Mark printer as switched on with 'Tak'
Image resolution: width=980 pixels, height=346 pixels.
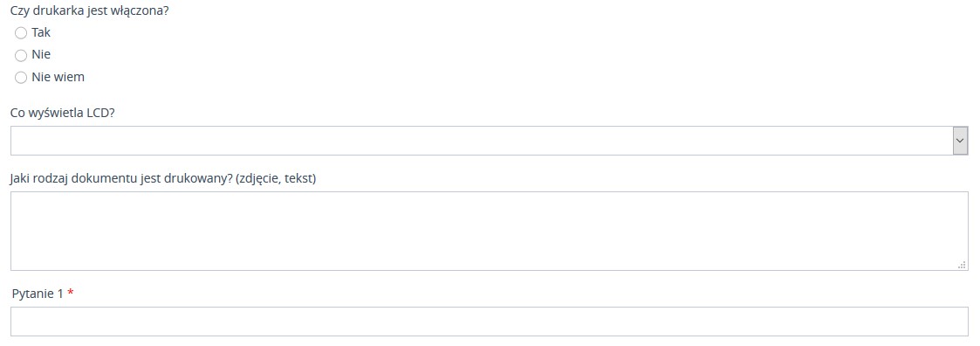(x=21, y=33)
